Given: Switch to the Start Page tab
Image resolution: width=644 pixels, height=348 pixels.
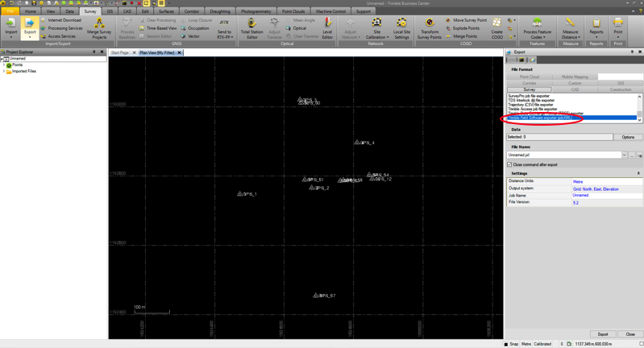Looking at the screenshot, I should (120, 52).
